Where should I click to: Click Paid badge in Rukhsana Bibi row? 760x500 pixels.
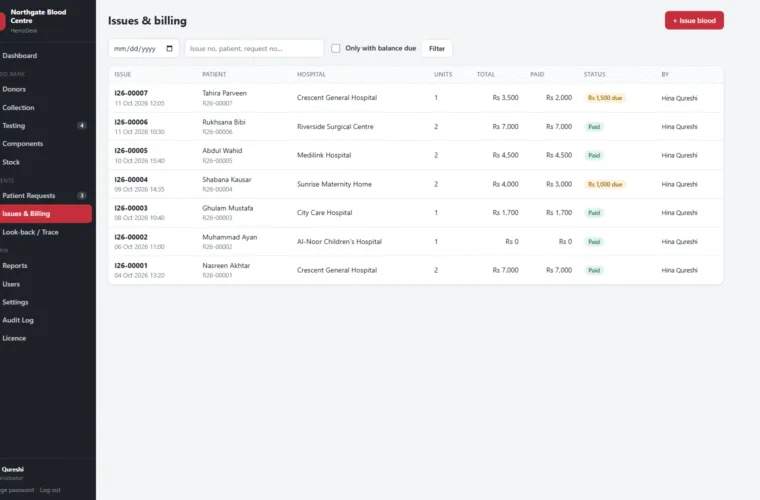point(594,127)
